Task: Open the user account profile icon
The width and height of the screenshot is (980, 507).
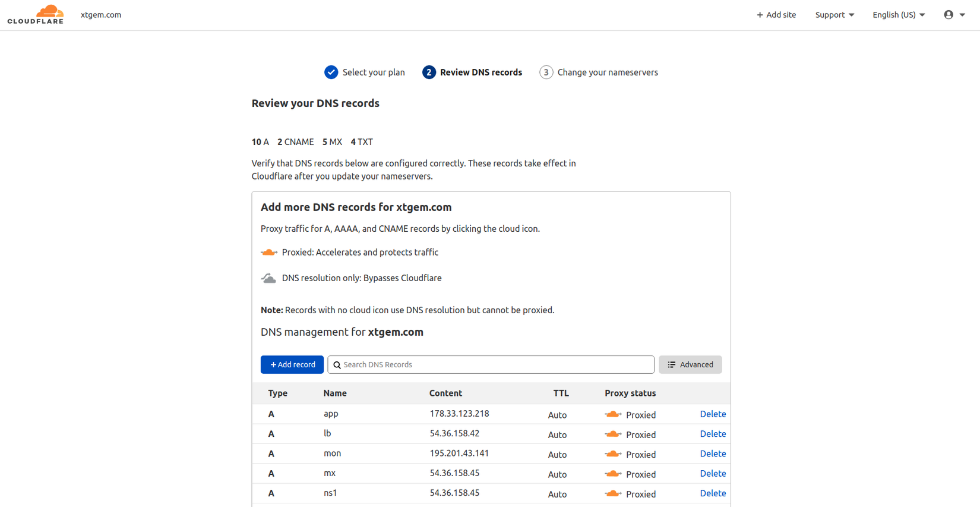Action: pos(949,15)
